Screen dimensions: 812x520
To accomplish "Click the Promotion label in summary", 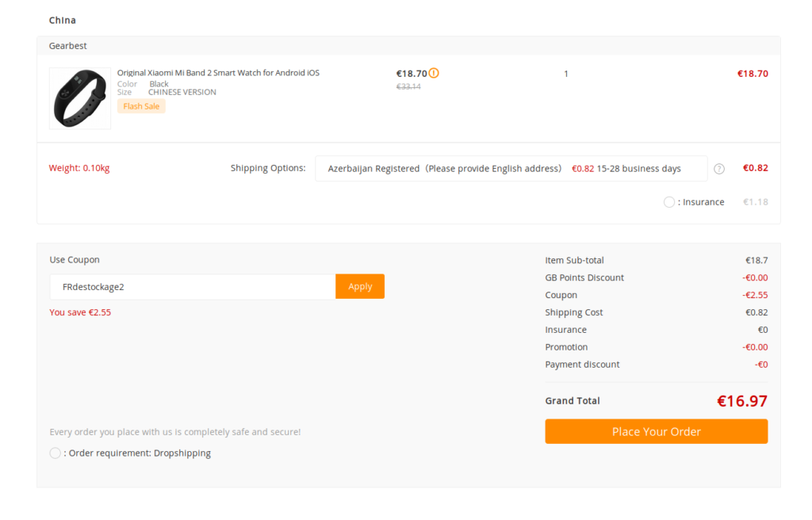I will [566, 347].
